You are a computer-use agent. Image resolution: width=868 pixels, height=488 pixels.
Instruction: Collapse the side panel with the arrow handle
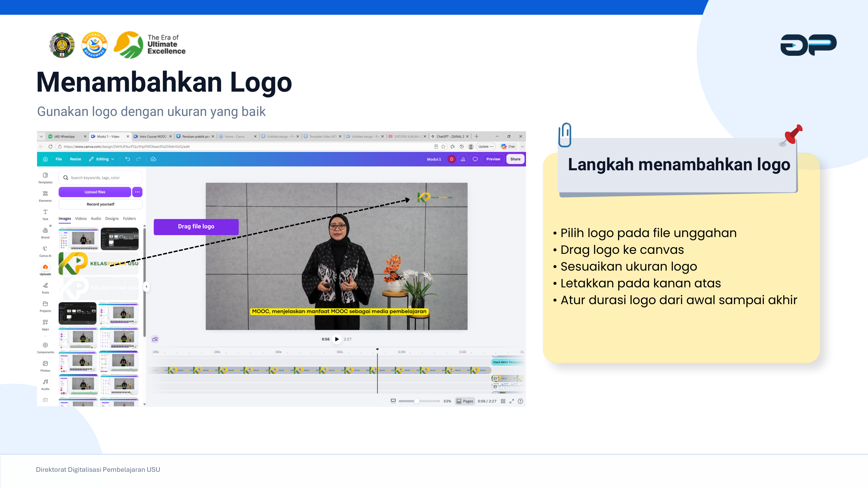click(146, 286)
